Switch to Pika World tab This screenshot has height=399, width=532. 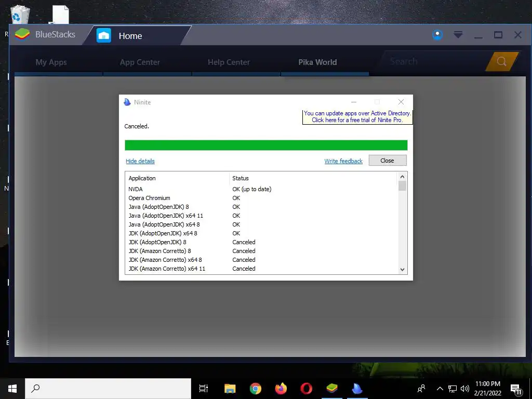tap(317, 62)
